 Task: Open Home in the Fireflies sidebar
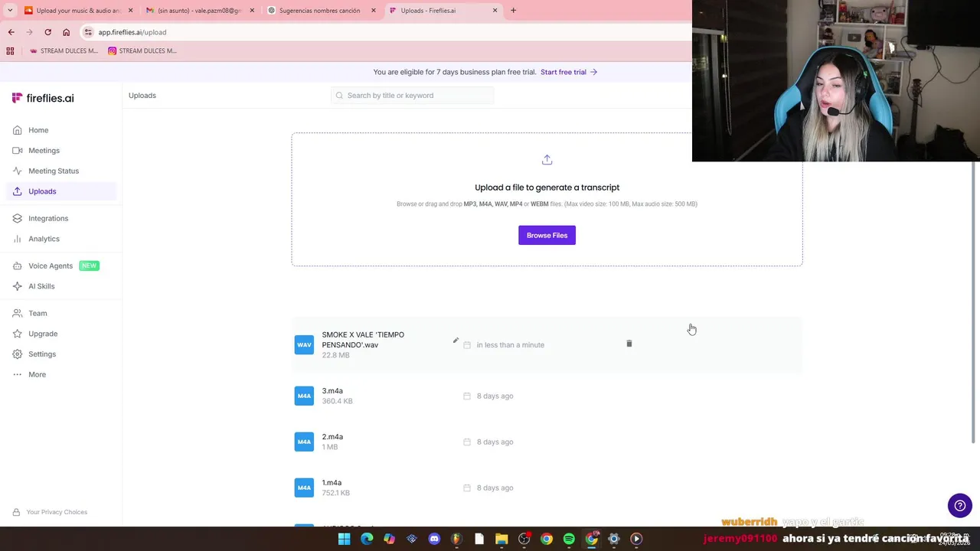pos(61,130)
